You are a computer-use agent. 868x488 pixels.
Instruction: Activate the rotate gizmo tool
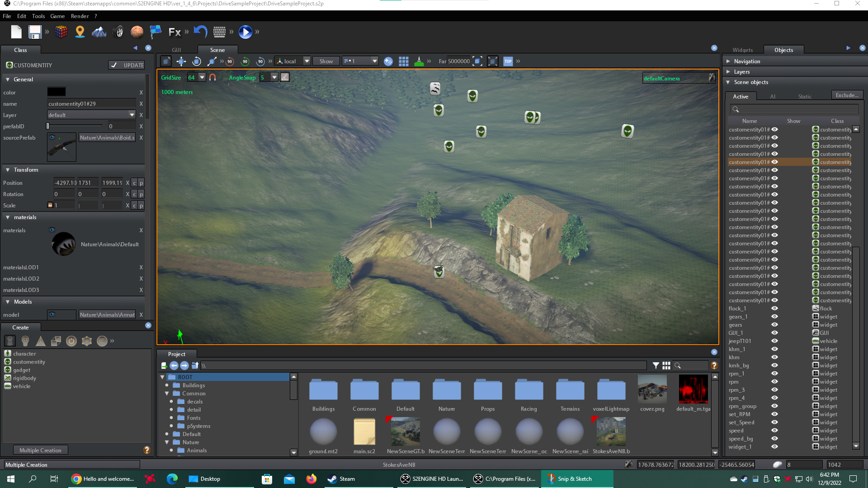[x=197, y=61]
